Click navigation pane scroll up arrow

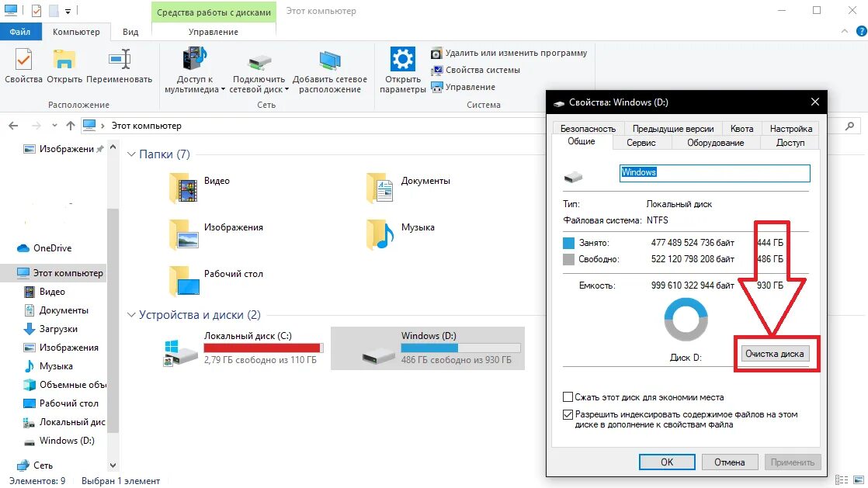pyautogui.click(x=113, y=147)
